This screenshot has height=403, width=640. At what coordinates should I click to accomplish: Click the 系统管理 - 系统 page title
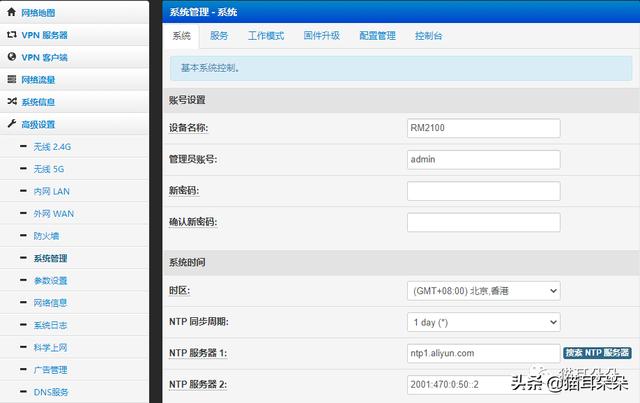(x=203, y=12)
